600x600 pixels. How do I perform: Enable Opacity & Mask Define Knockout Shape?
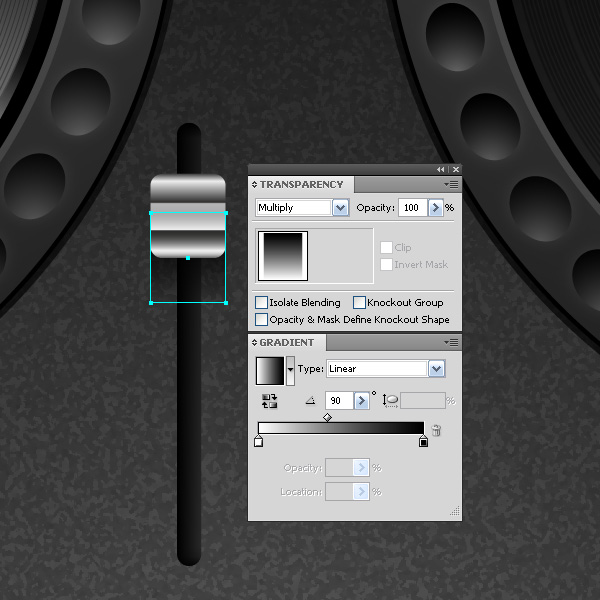tap(261, 320)
